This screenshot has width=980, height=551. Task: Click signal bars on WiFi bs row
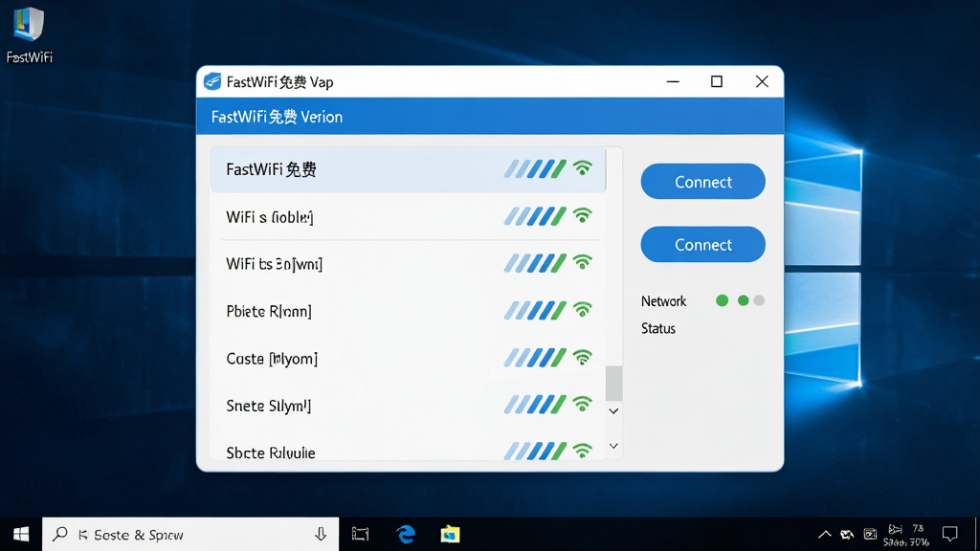click(535, 263)
